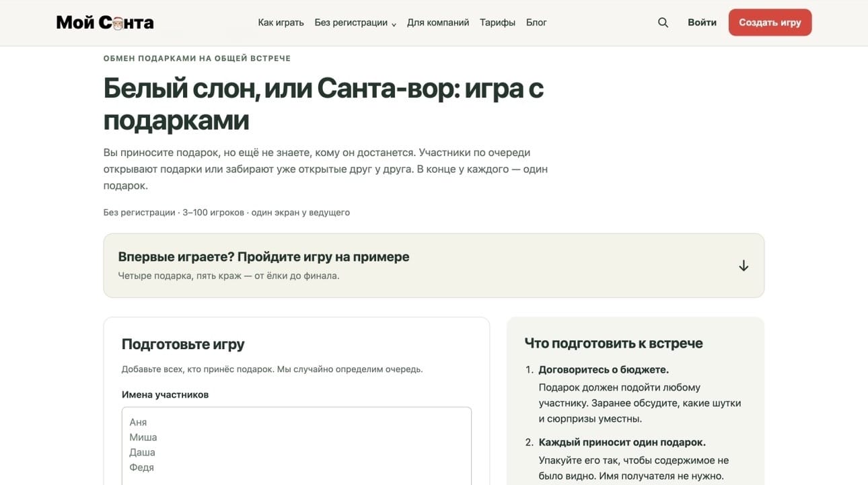Open Для компаний menu item

pos(438,22)
